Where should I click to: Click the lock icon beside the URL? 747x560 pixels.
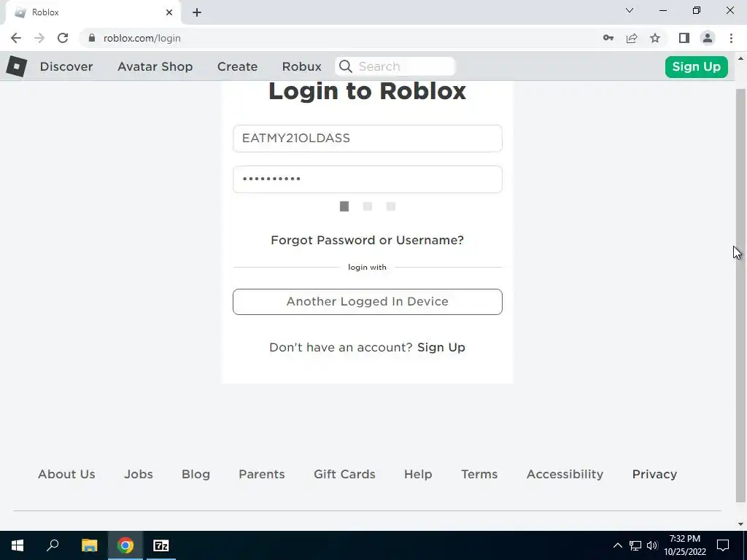(x=92, y=38)
